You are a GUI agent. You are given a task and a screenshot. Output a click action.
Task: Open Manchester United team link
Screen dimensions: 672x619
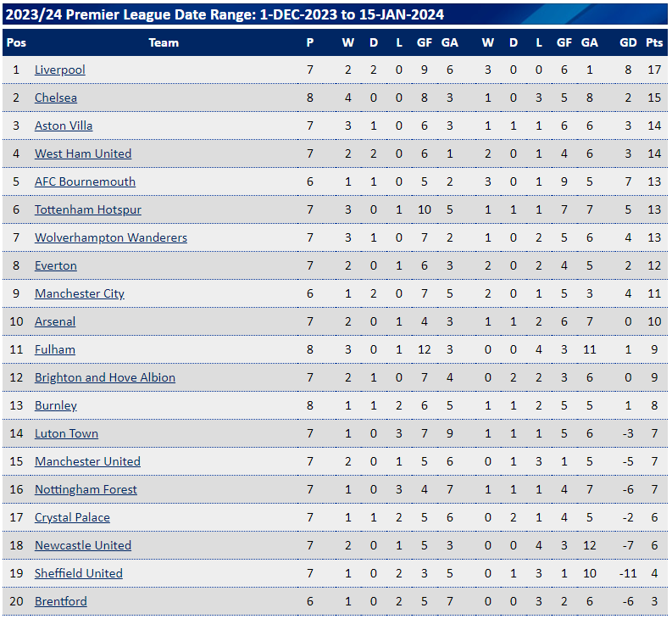[x=87, y=461]
